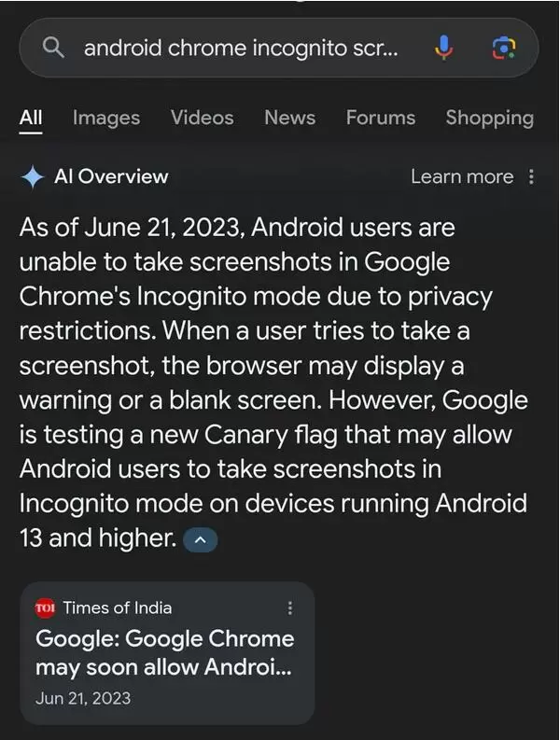Image resolution: width=560 pixels, height=740 pixels.
Task: Switch to the Forums tab
Action: [x=380, y=118]
